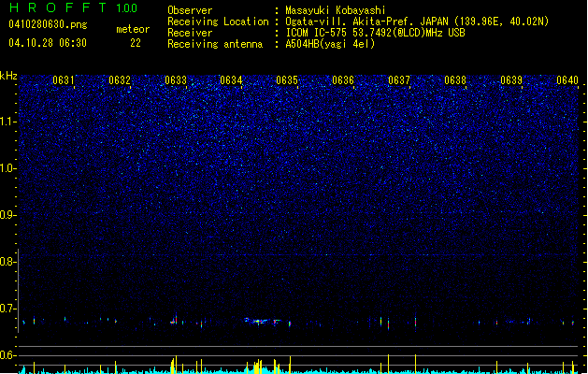Viewport: 588px width, 374px height.
Task: Click the meteor label
Action: pyautogui.click(x=133, y=29)
